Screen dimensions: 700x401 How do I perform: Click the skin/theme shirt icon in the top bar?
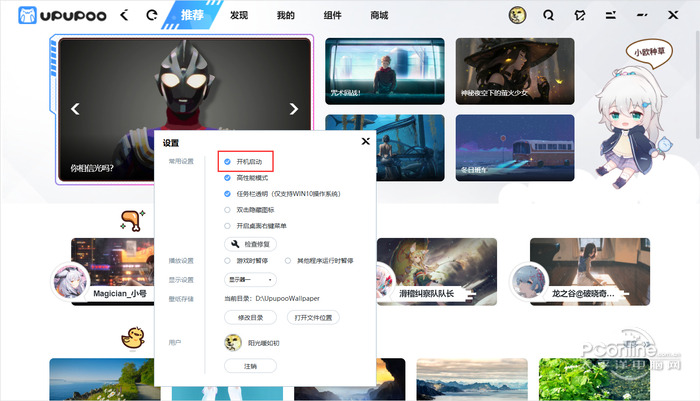tap(579, 16)
